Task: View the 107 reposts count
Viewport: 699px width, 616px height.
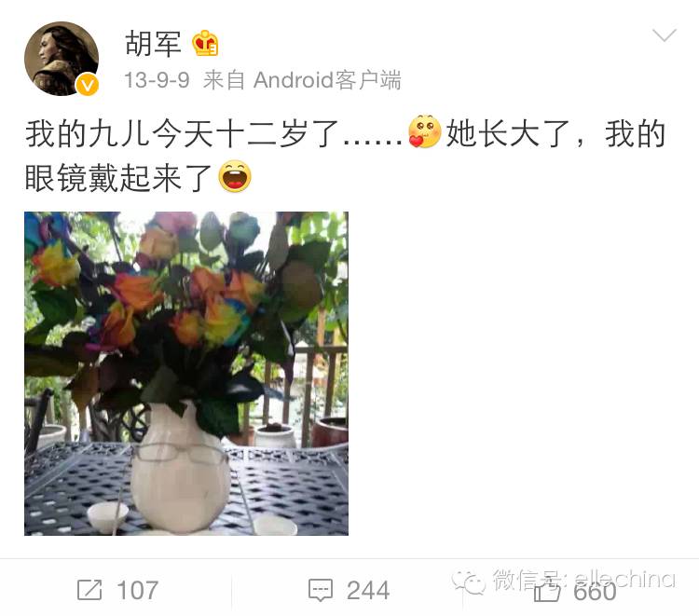Action: (137, 590)
